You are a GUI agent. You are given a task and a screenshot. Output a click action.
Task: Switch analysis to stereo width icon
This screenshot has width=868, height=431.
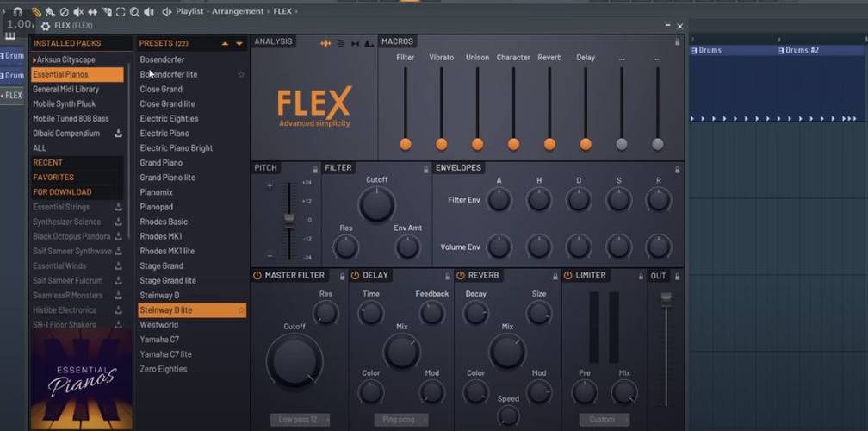355,44
